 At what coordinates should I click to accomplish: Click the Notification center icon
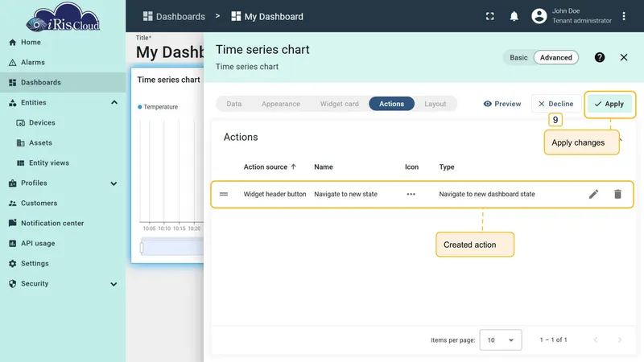pyautogui.click(x=13, y=223)
